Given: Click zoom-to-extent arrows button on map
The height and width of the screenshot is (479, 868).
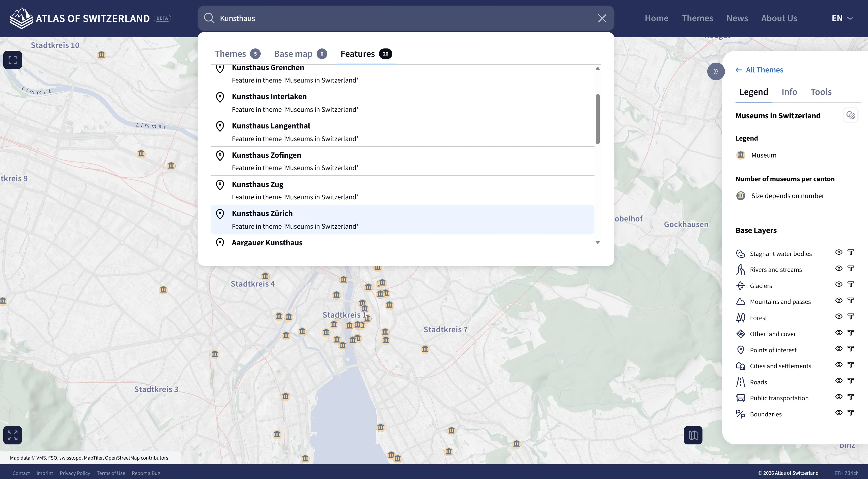Looking at the screenshot, I should click(x=12, y=435).
